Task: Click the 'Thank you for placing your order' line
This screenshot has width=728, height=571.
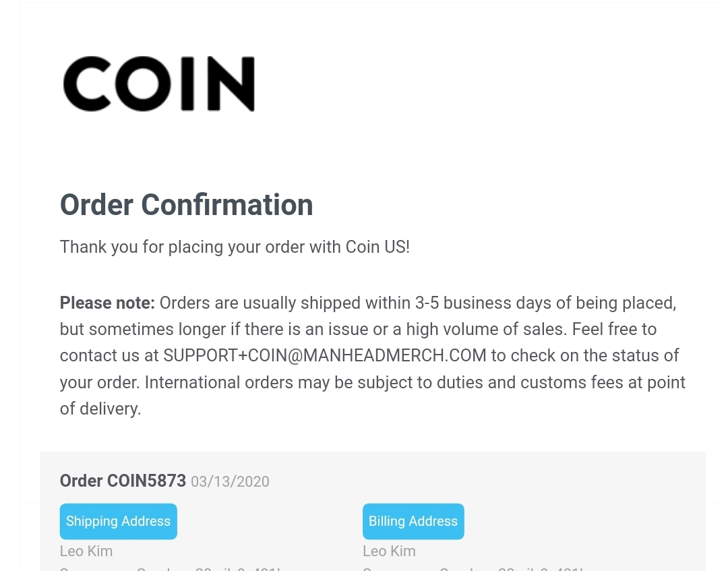Action: [x=234, y=247]
